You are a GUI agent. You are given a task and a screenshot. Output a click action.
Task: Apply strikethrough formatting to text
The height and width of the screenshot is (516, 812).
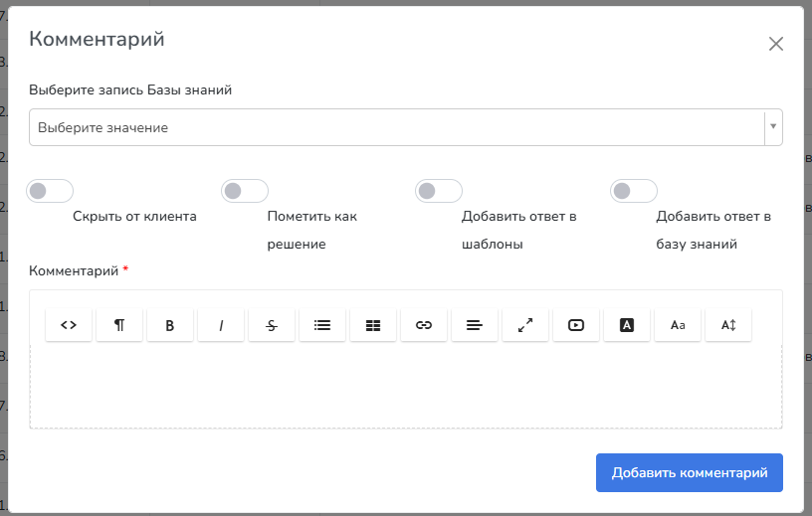(272, 325)
